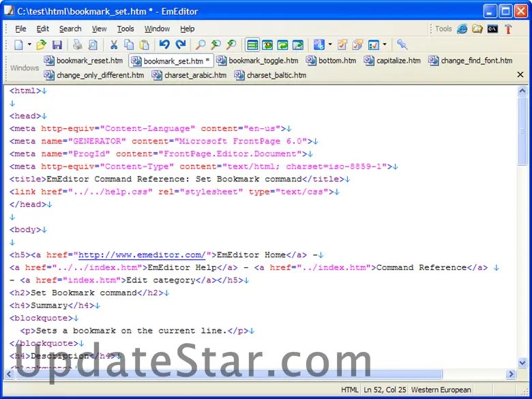This screenshot has height=399, width=532.
Task: Toggle wrap by characters mode
Action: click(267, 45)
